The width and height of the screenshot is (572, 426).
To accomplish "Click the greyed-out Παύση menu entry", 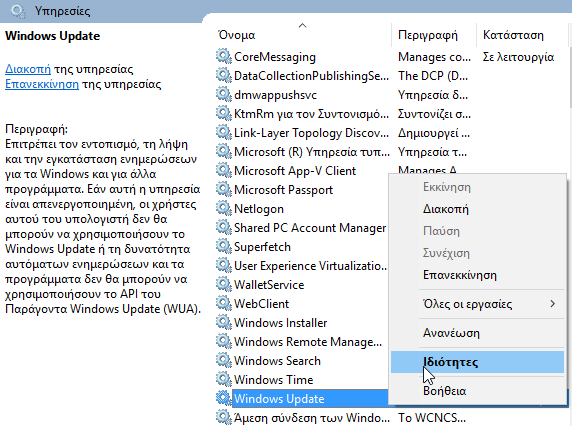I will point(441,231).
